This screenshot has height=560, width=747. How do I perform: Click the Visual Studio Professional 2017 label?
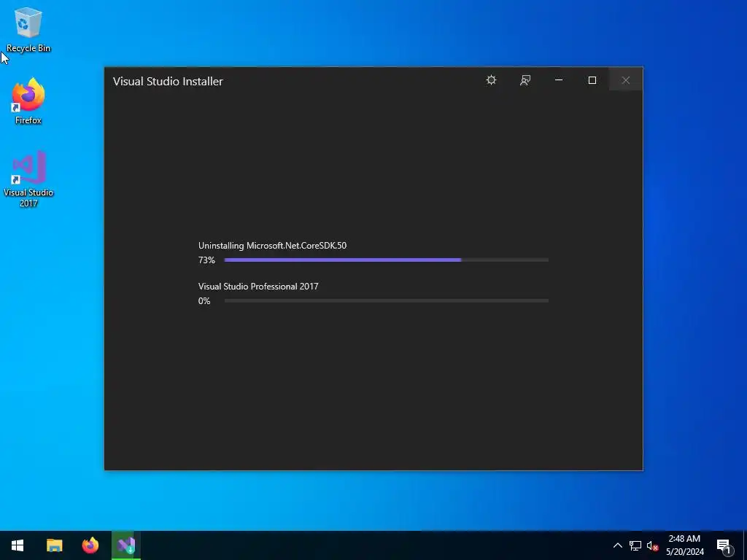coord(258,286)
